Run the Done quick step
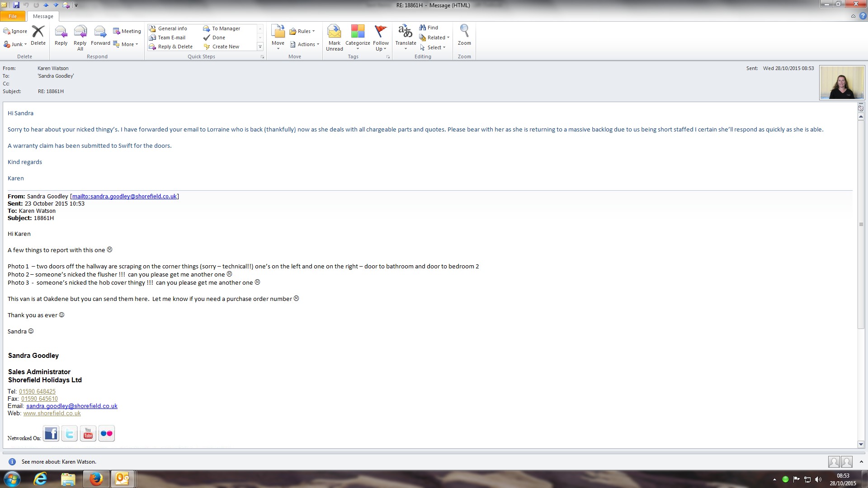The width and height of the screenshot is (868, 488). (219, 38)
